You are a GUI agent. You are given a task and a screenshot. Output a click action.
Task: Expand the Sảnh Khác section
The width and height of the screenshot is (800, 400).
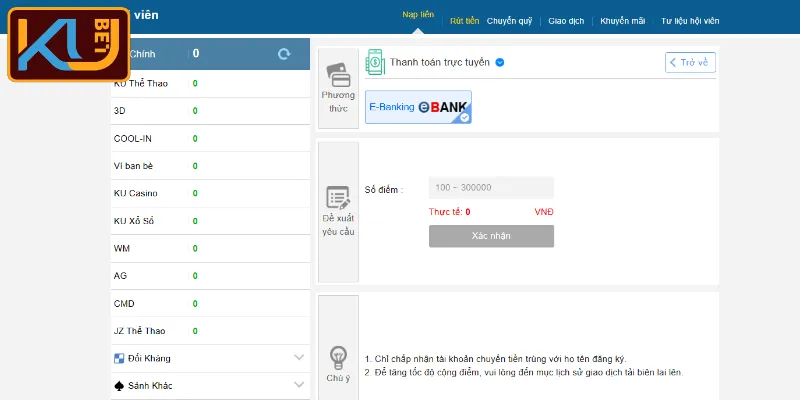click(x=299, y=385)
